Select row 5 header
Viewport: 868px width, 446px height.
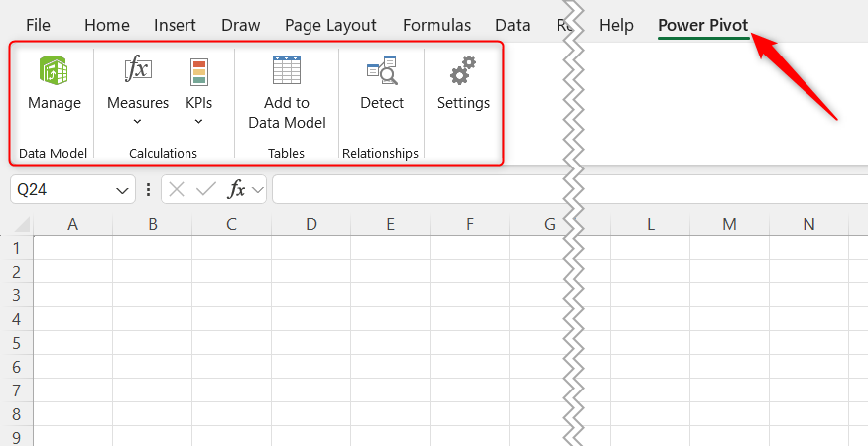tap(17, 343)
